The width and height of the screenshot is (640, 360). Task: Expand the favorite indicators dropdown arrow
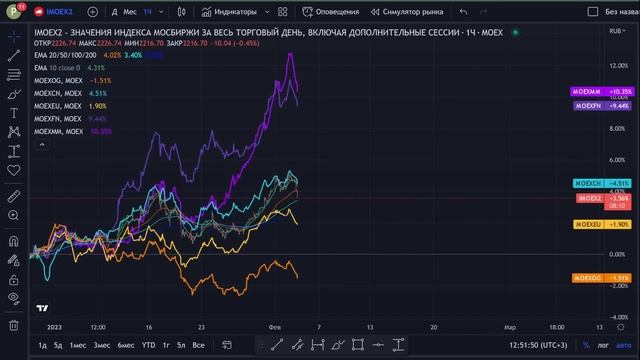(267, 12)
